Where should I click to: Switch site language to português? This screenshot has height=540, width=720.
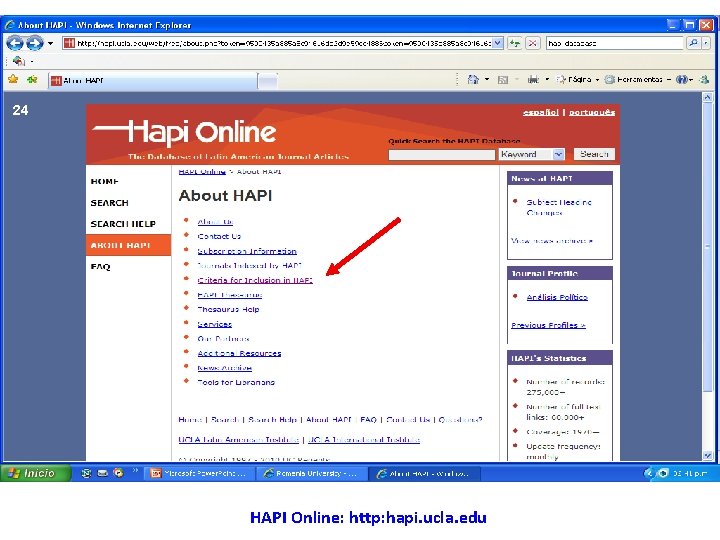coord(592,112)
